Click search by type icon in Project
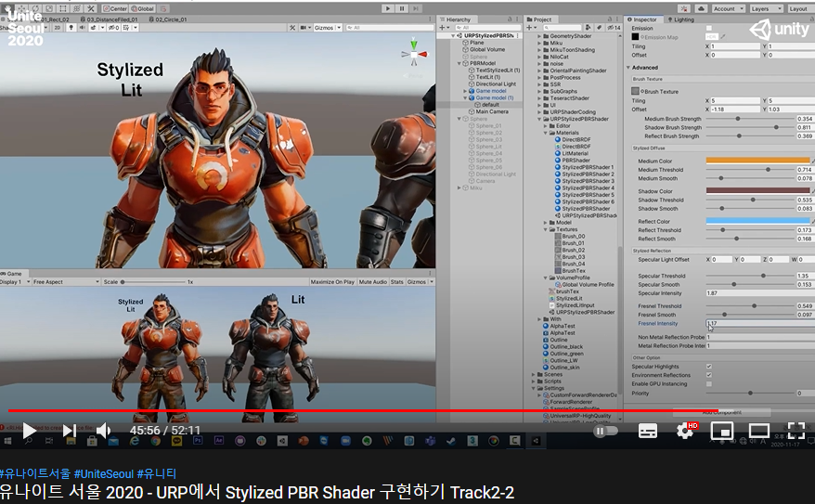Viewport: 815px width, 504px height. click(588, 28)
